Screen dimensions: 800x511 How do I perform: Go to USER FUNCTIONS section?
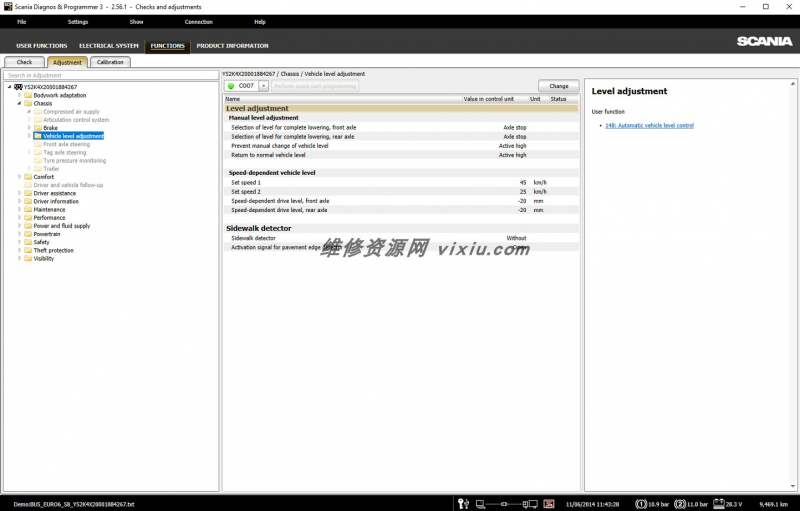coord(42,46)
